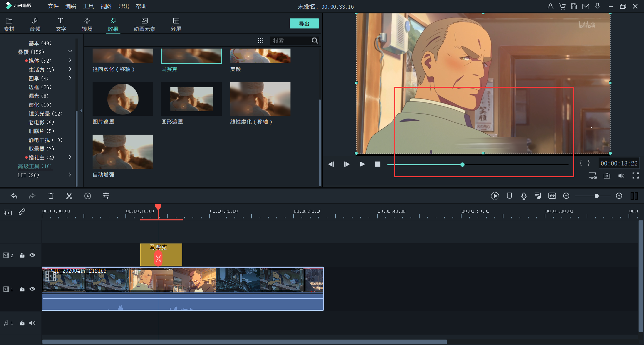Screen dimensions: 644x345
Task: Click the scissors split icon in timeline toolbar
Action: click(x=69, y=196)
